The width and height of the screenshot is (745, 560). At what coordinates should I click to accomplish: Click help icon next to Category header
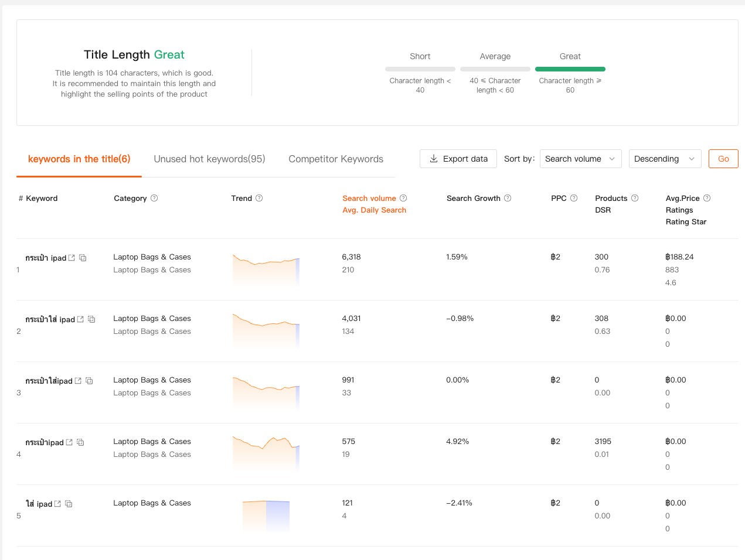(154, 198)
